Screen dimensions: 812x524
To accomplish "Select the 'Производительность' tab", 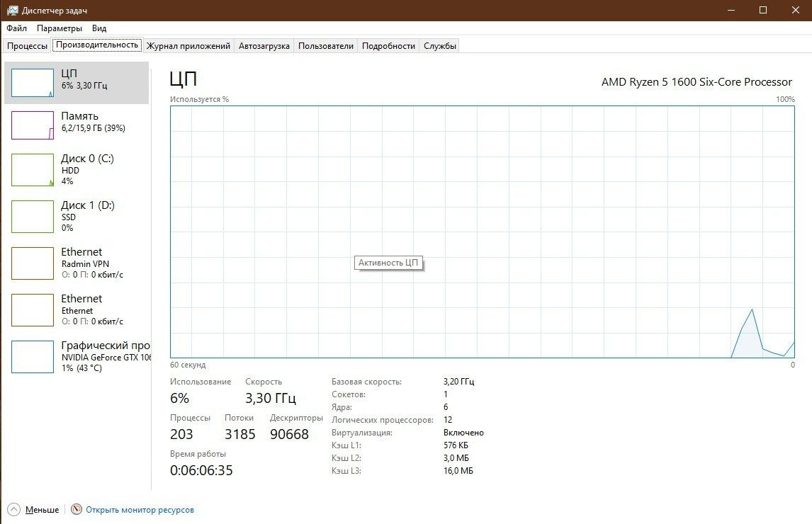I will 97,45.
